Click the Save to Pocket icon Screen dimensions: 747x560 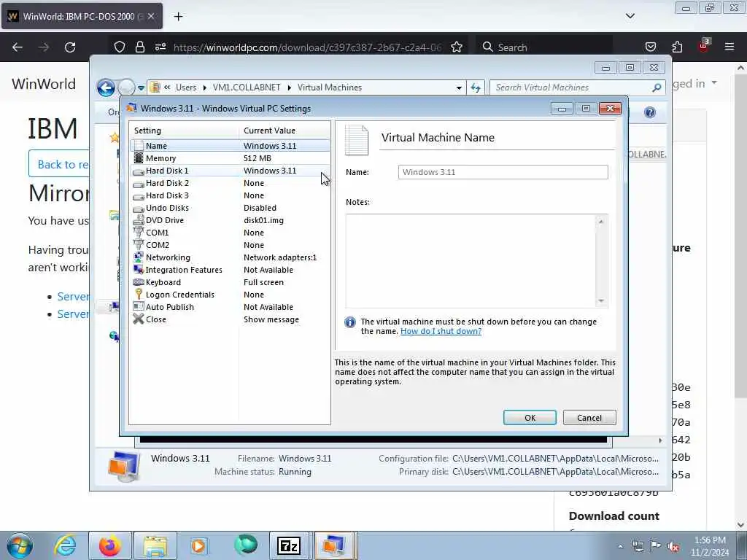(650, 47)
